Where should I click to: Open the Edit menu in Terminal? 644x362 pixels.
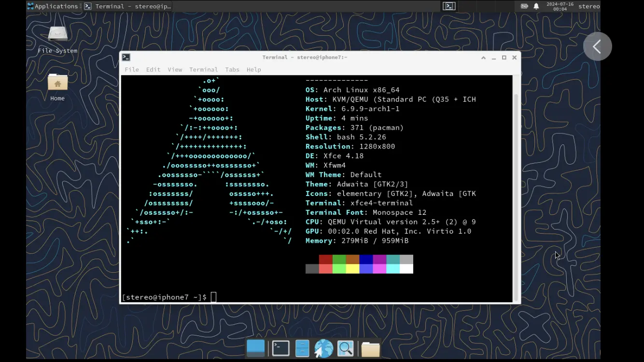click(x=153, y=70)
